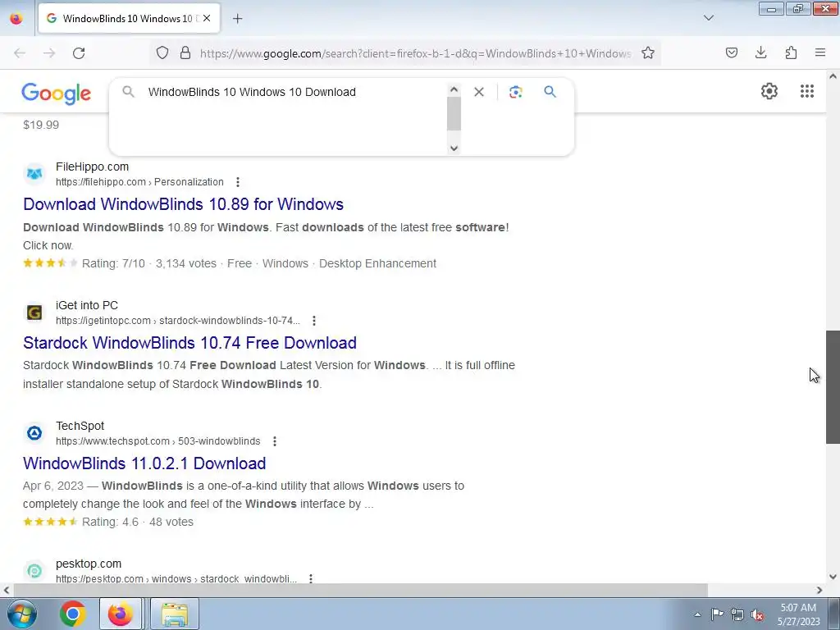Click the 'pesktop.com' site name

[x=89, y=564]
